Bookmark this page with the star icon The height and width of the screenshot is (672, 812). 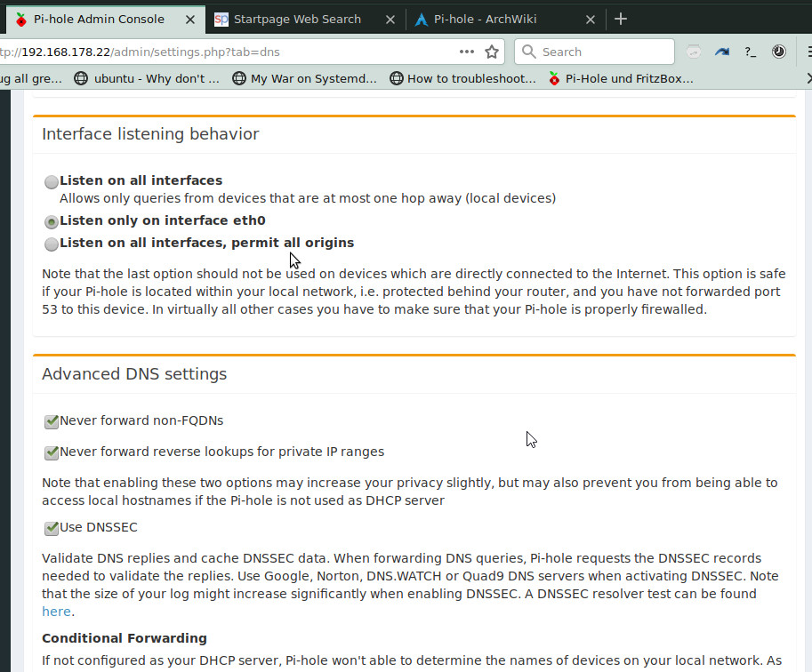(x=492, y=52)
